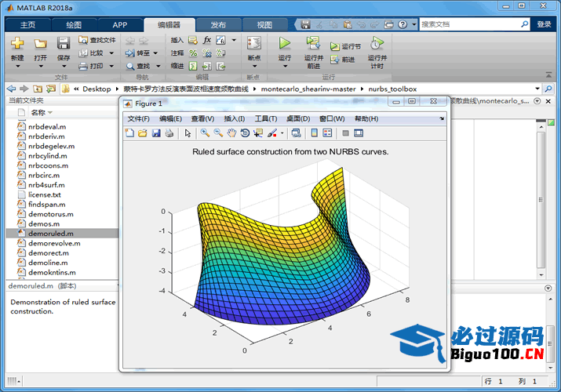Viewport: 561px width, 392px height.
Task: Switch to the Plots (绘图) tab
Action: click(x=74, y=24)
